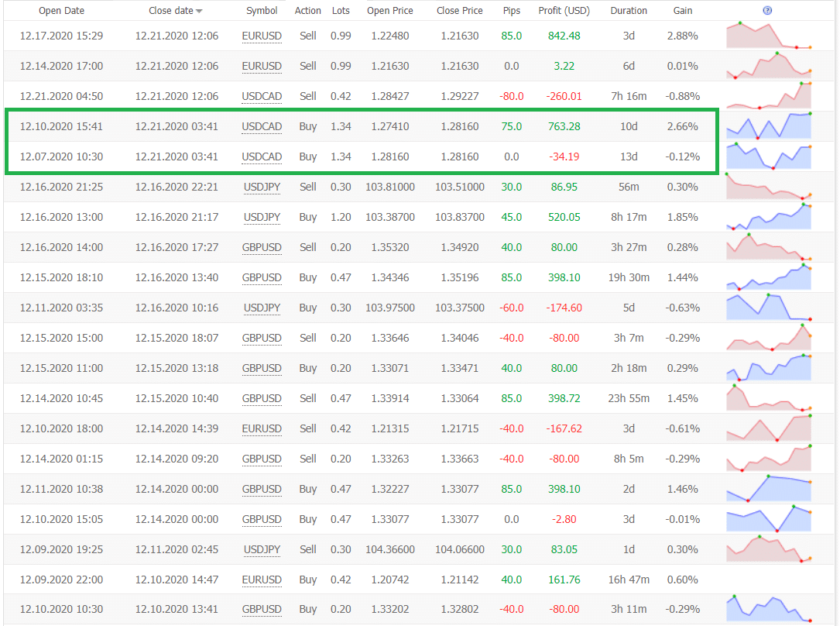Select open date 12.09.2020 22:00
Screen dimensions: 840x626
[x=61, y=580]
